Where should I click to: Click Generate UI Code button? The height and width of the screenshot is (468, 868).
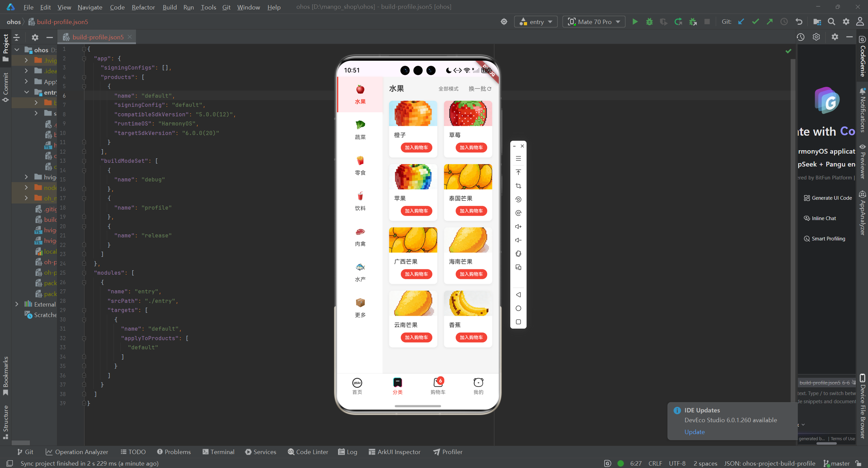(x=828, y=198)
